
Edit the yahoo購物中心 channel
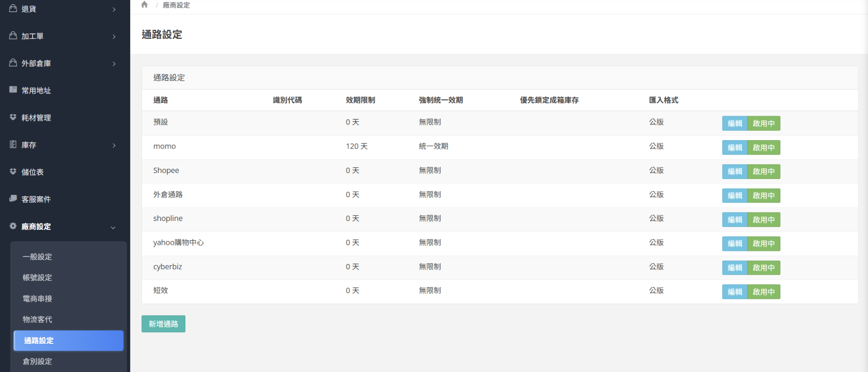[x=735, y=244]
